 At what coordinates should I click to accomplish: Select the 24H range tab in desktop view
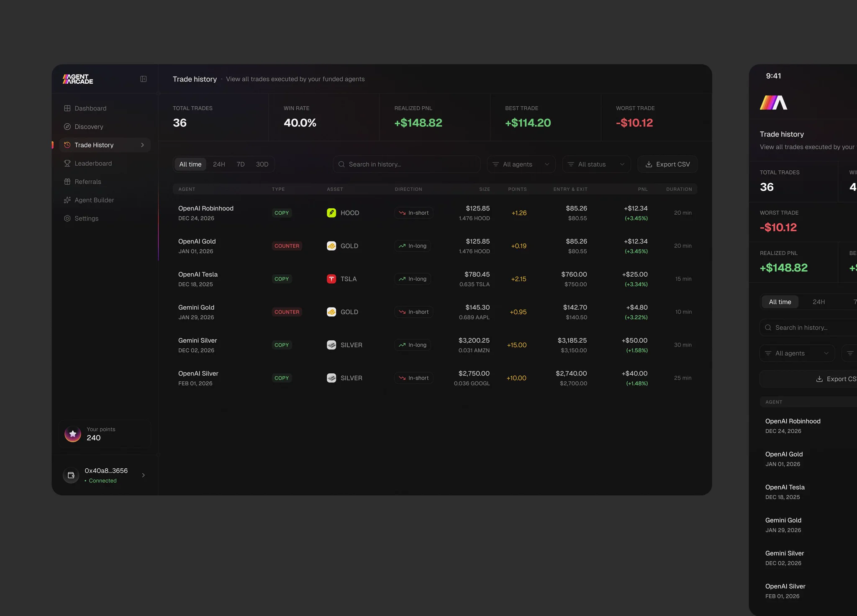219,164
